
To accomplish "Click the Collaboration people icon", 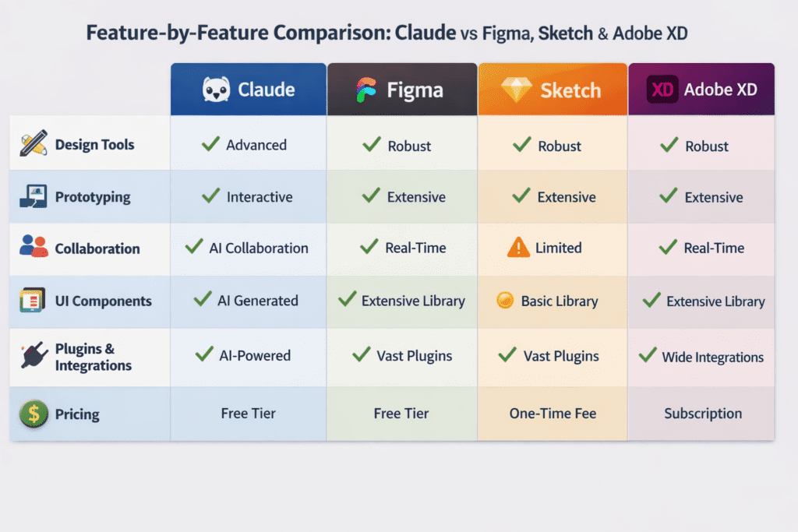I will [x=34, y=248].
